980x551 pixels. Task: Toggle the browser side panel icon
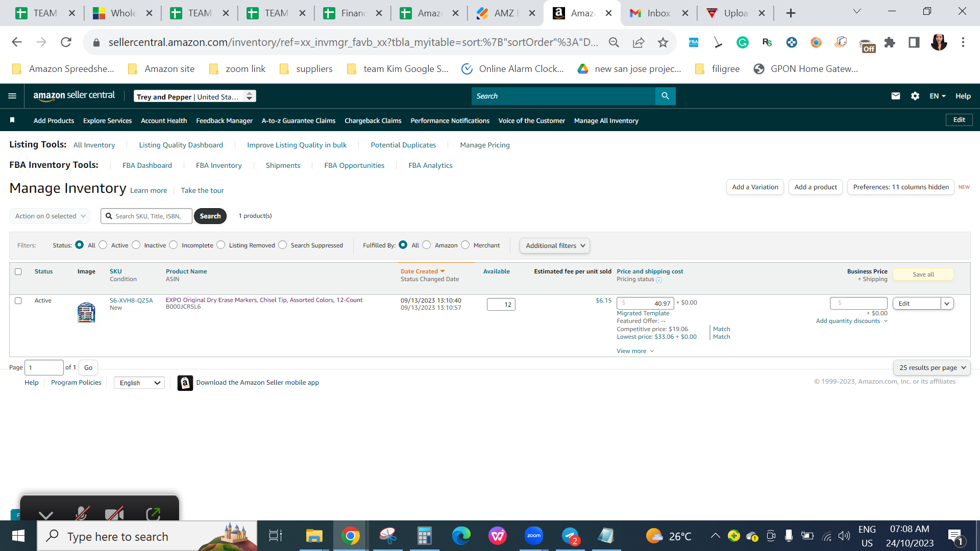click(914, 43)
